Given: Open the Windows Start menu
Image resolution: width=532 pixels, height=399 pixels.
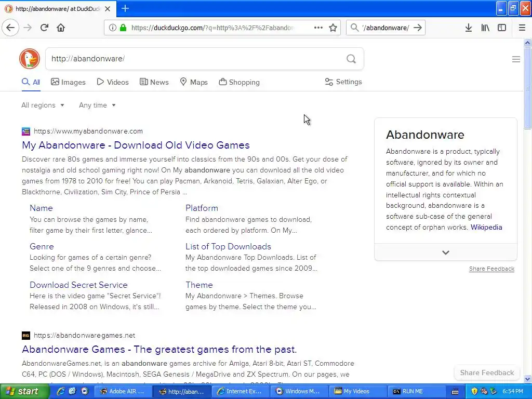Looking at the screenshot, I should click(x=24, y=391).
